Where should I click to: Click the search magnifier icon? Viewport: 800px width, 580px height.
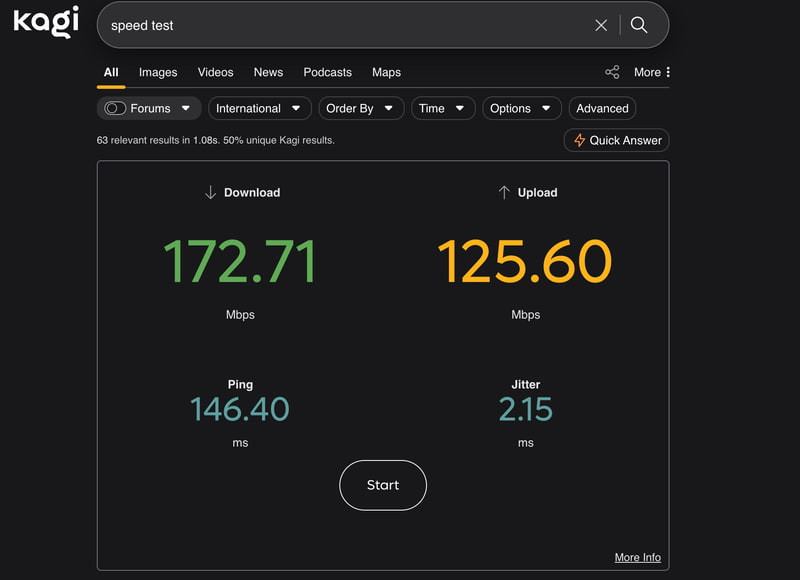(x=640, y=25)
